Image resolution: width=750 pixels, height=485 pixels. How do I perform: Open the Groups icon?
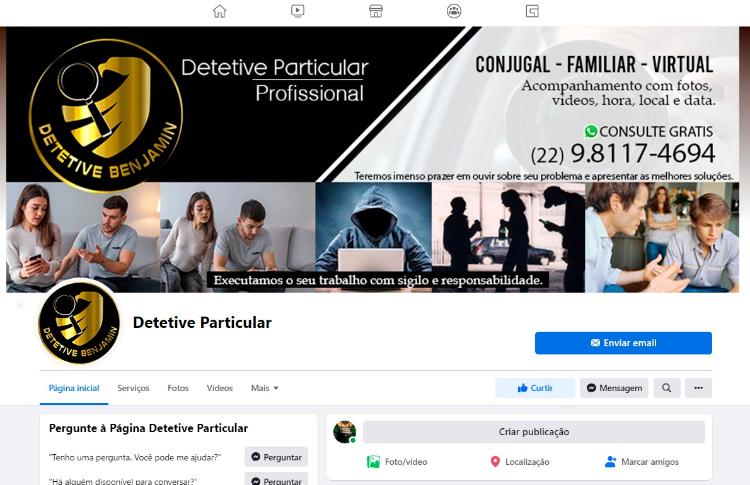point(454,11)
